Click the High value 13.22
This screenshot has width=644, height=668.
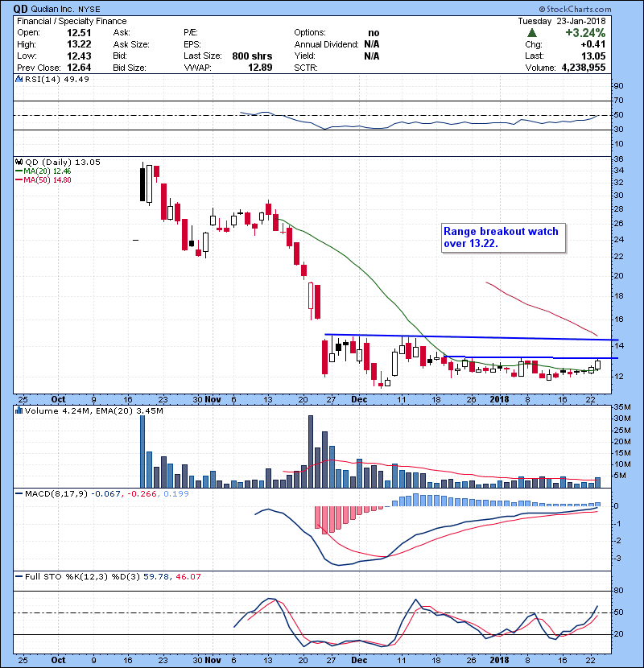pos(79,44)
